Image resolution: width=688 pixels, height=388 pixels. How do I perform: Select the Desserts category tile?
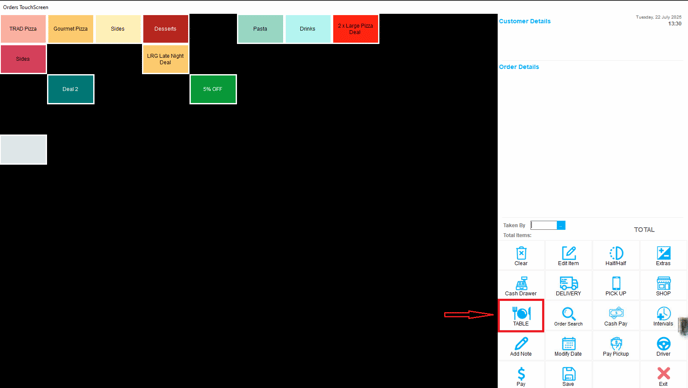click(x=165, y=29)
